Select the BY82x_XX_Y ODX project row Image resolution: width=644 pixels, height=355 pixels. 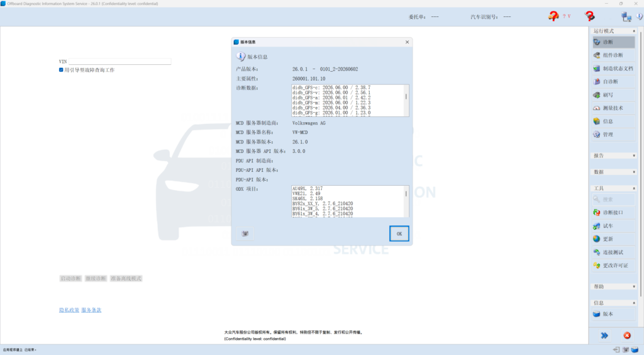click(323, 203)
